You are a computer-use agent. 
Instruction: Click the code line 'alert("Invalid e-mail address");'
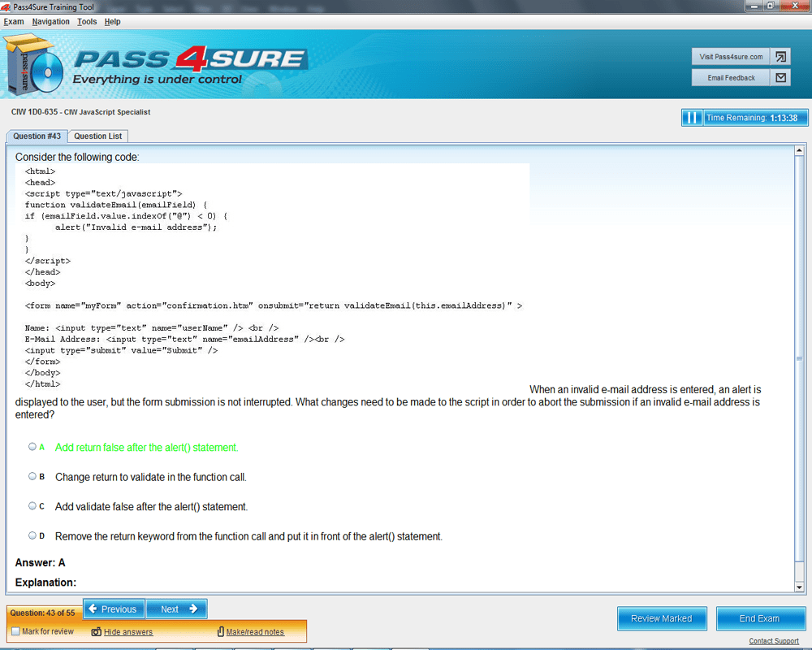click(136, 227)
